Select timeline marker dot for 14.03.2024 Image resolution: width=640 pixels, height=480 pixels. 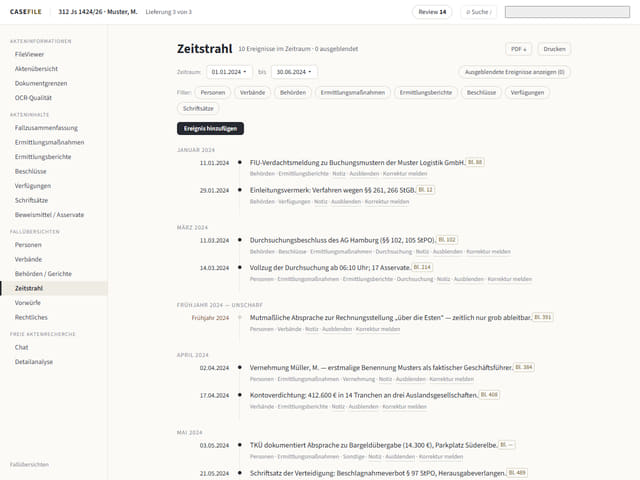click(240, 267)
